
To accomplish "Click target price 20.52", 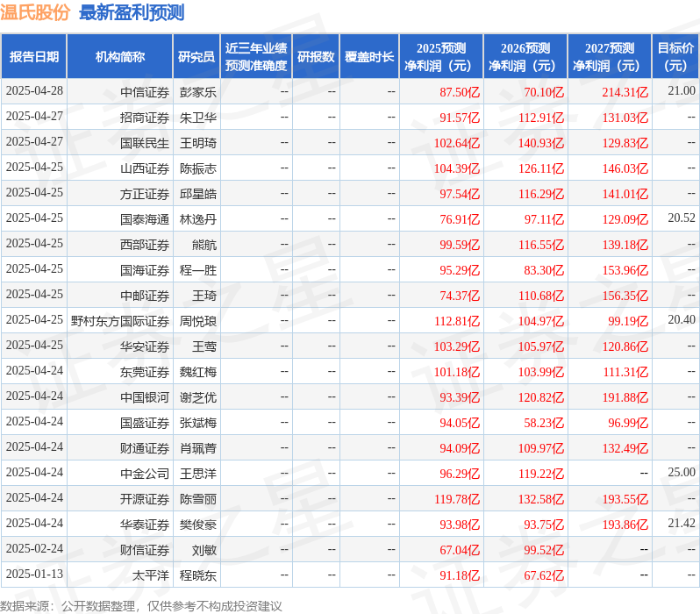I will (x=682, y=218).
